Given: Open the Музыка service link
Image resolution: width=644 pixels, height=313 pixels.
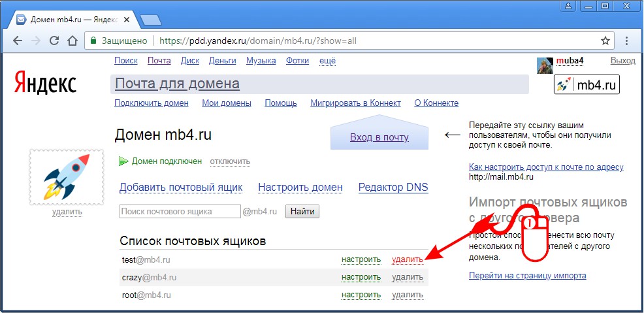Looking at the screenshot, I should tap(261, 61).
